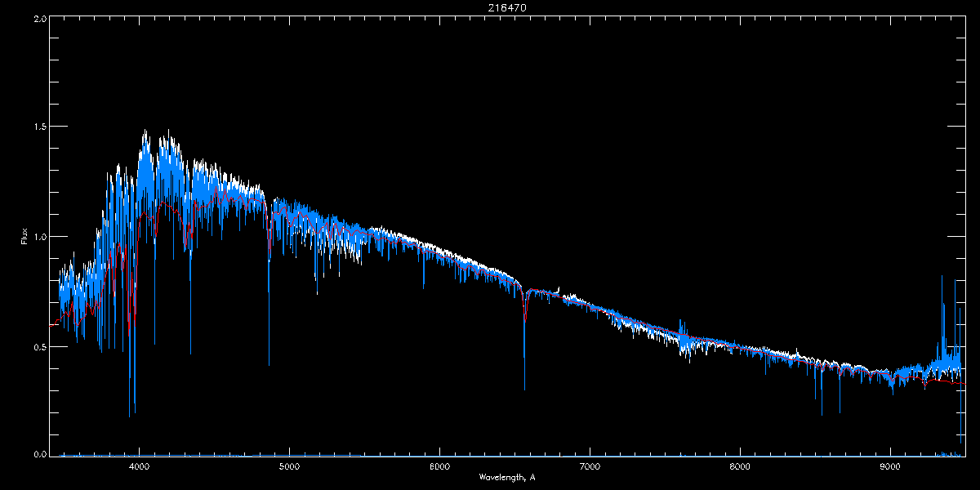Viewport: 980px width, 490px height.
Task: Click the 1.5 flux tick label
Action: pyautogui.click(x=39, y=127)
